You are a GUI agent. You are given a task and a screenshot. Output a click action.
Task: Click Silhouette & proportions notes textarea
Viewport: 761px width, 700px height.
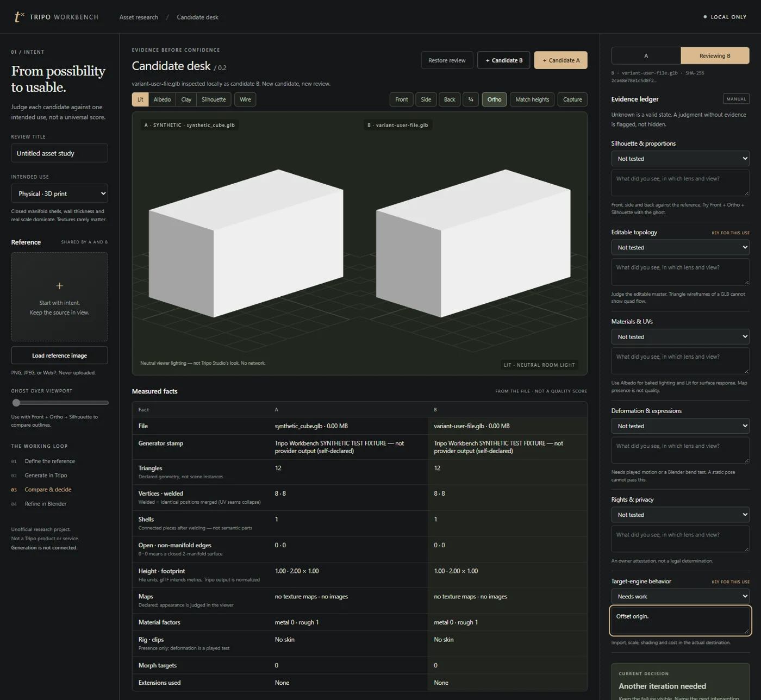point(681,183)
